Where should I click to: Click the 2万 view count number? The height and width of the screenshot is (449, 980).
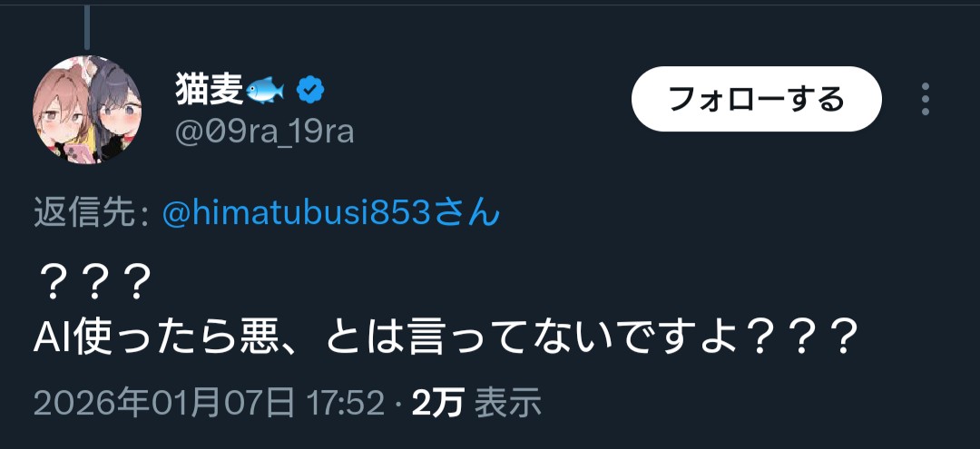(437, 403)
